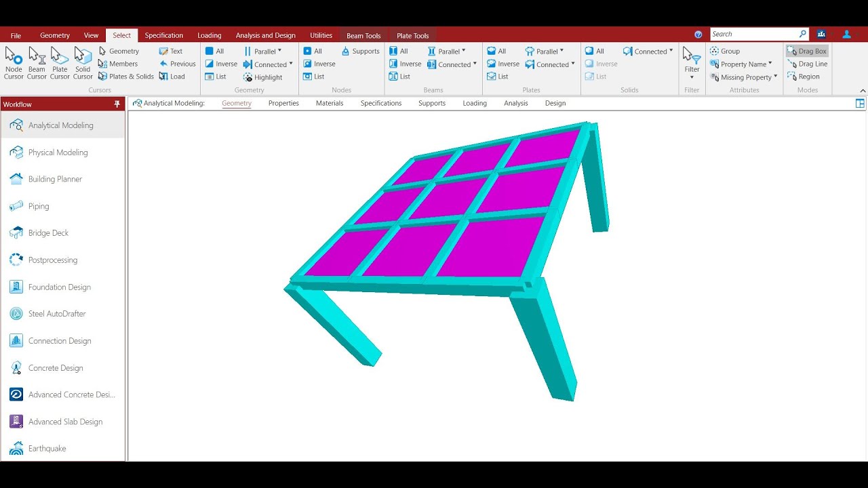868x488 pixels.
Task: Invert beam selection
Action: click(406, 64)
